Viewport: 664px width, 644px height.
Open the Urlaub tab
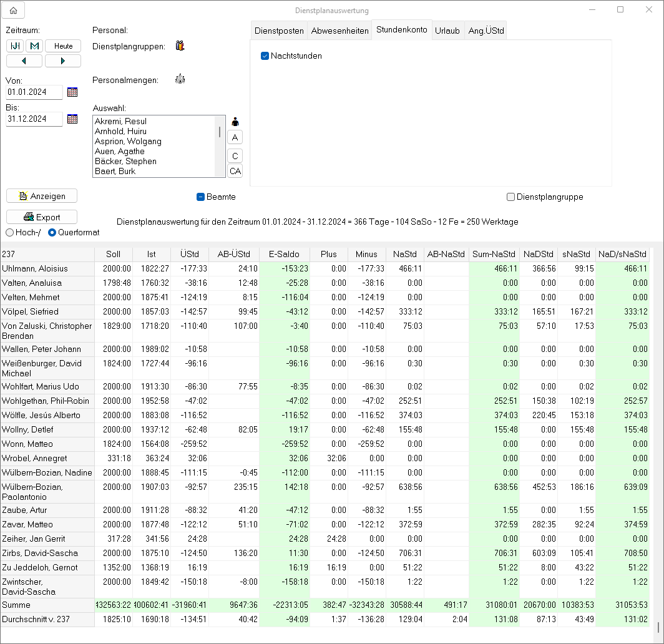447,31
